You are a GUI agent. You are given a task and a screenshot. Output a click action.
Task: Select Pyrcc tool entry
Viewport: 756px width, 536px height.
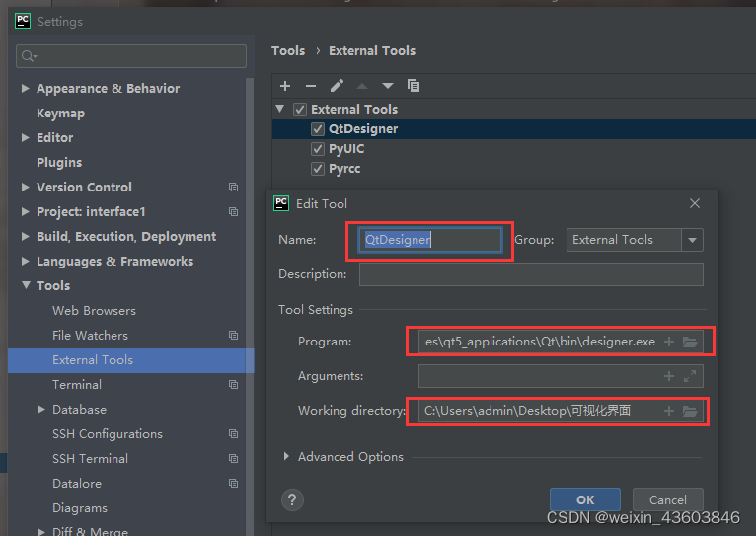click(344, 169)
